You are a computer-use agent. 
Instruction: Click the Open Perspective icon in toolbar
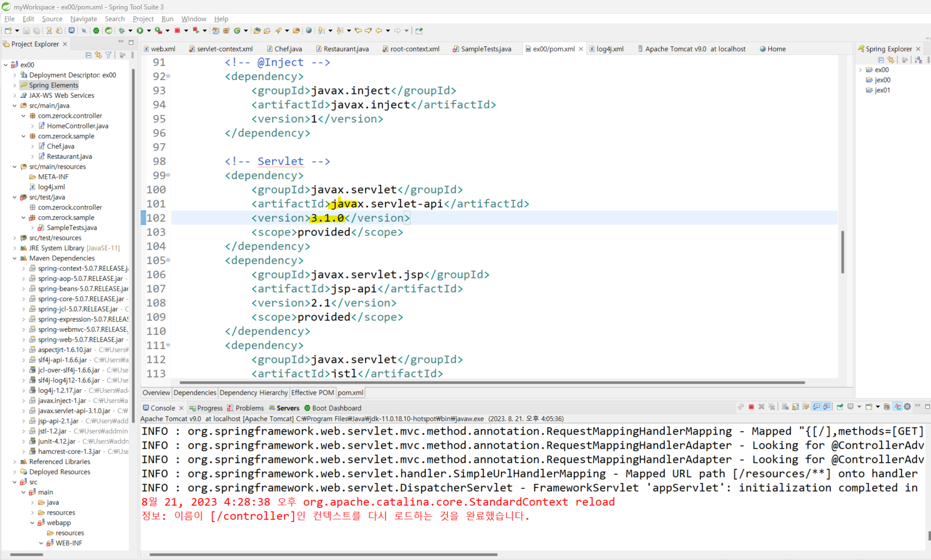(419, 30)
